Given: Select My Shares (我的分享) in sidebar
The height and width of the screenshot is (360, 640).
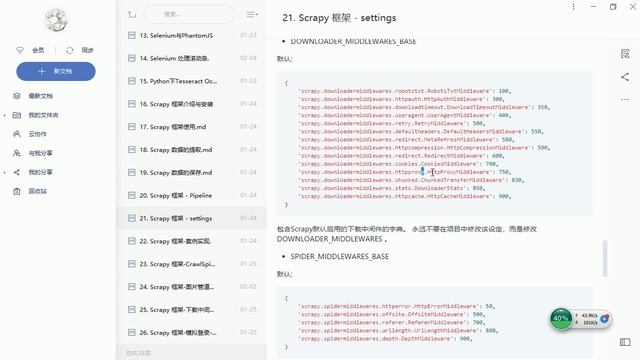Looking at the screenshot, I should 40,172.
